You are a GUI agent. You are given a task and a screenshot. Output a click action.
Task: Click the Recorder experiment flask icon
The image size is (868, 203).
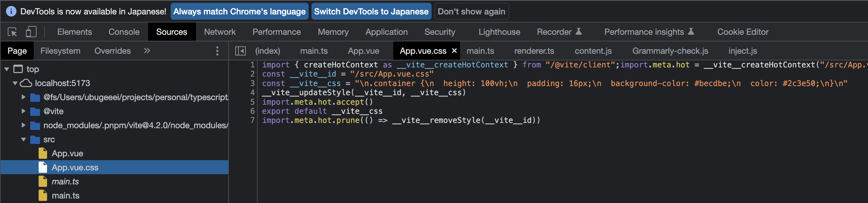[x=579, y=32]
